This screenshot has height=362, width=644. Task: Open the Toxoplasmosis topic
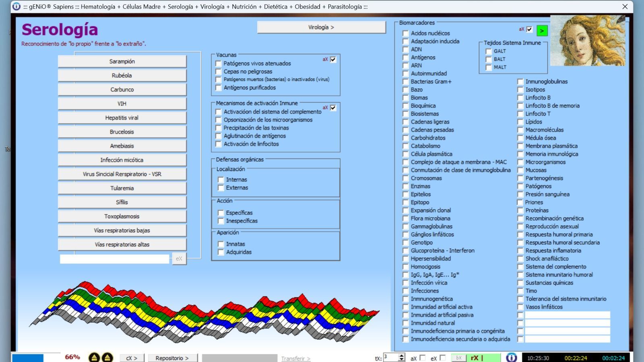pos(122,216)
